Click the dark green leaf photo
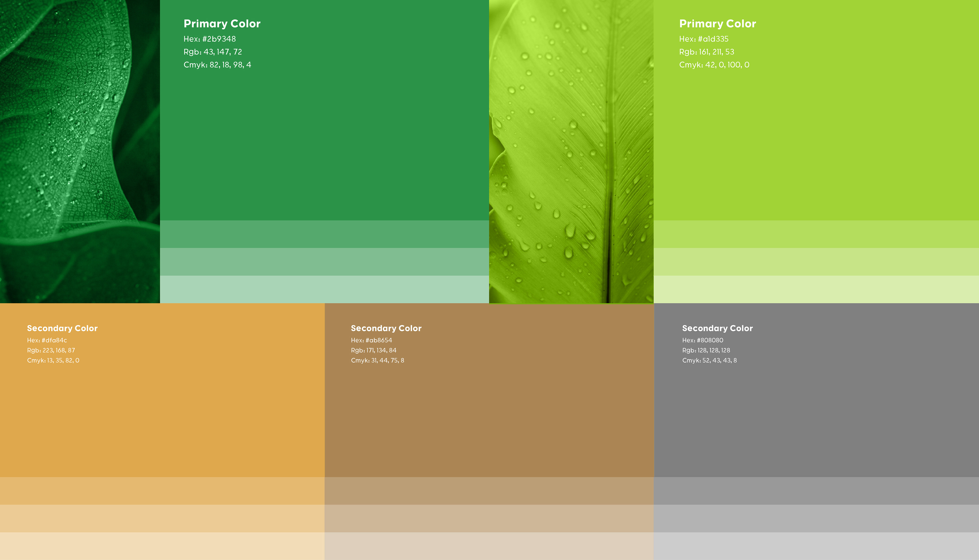This screenshot has width=979, height=560. [x=80, y=152]
